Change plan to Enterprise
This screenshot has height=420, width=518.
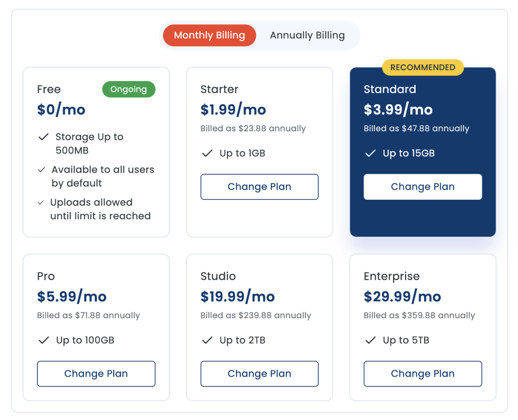click(x=422, y=374)
